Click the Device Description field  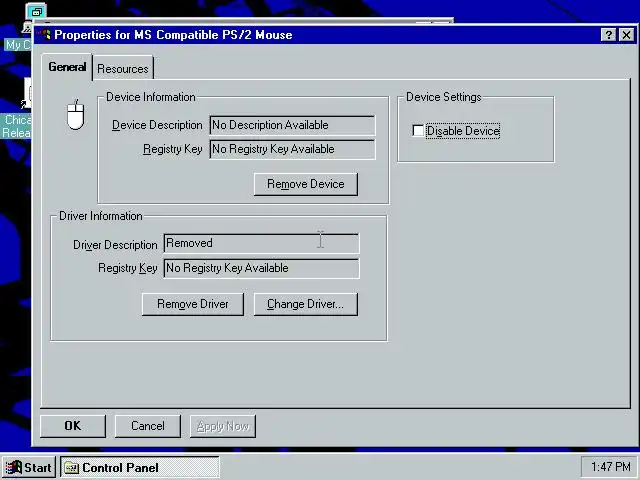[292, 125]
